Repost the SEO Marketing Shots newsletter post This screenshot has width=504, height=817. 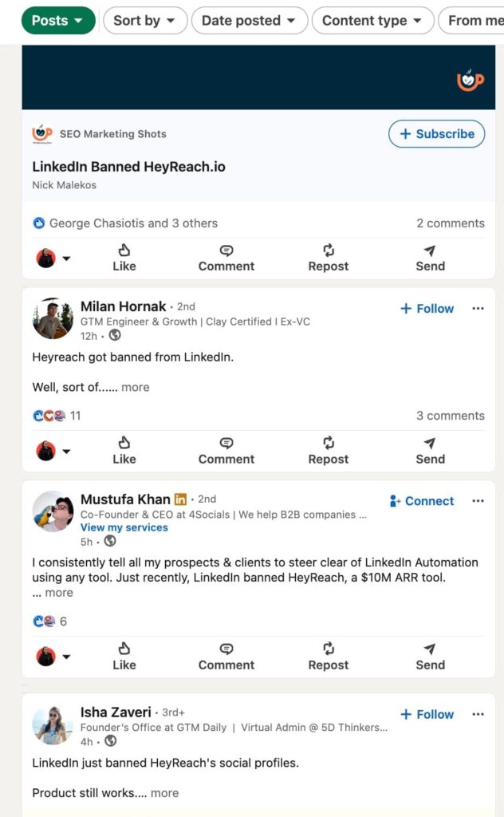point(328,258)
